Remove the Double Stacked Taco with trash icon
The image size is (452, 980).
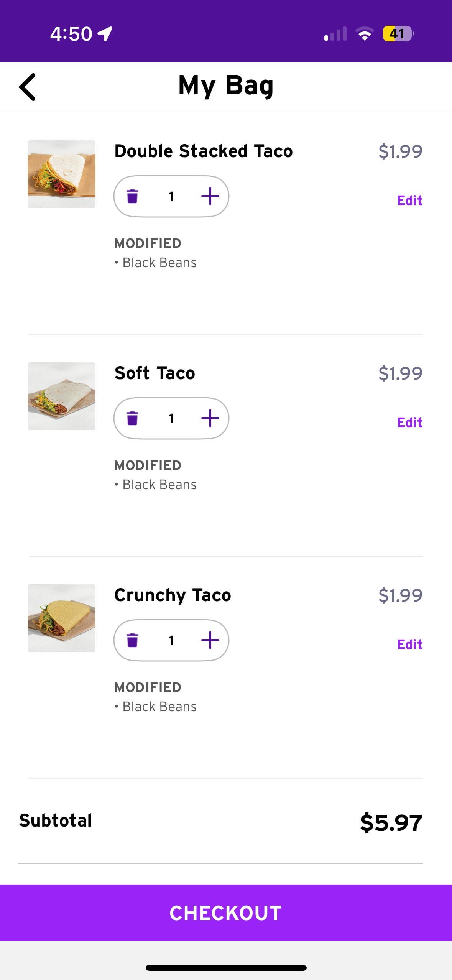pos(132,196)
